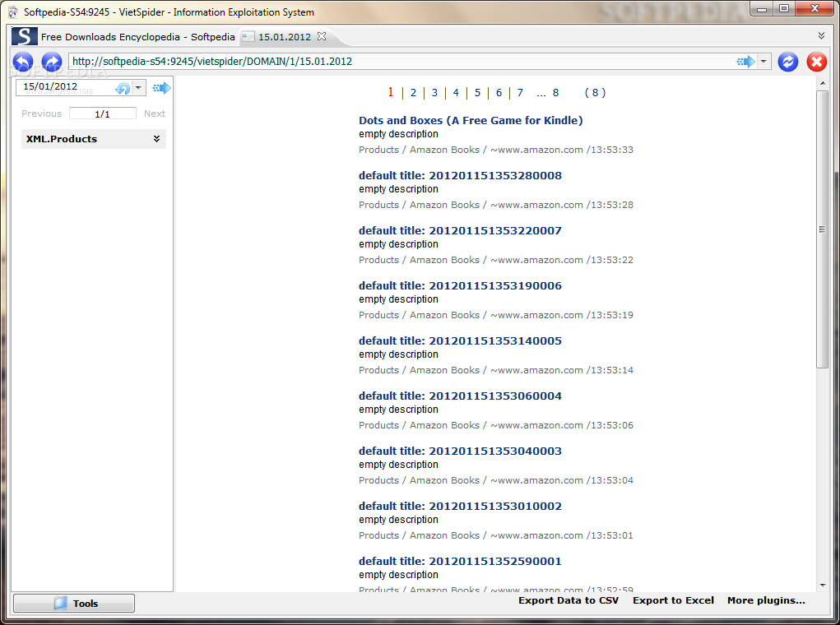Click the Previous page link
840x625 pixels.
[x=41, y=113]
